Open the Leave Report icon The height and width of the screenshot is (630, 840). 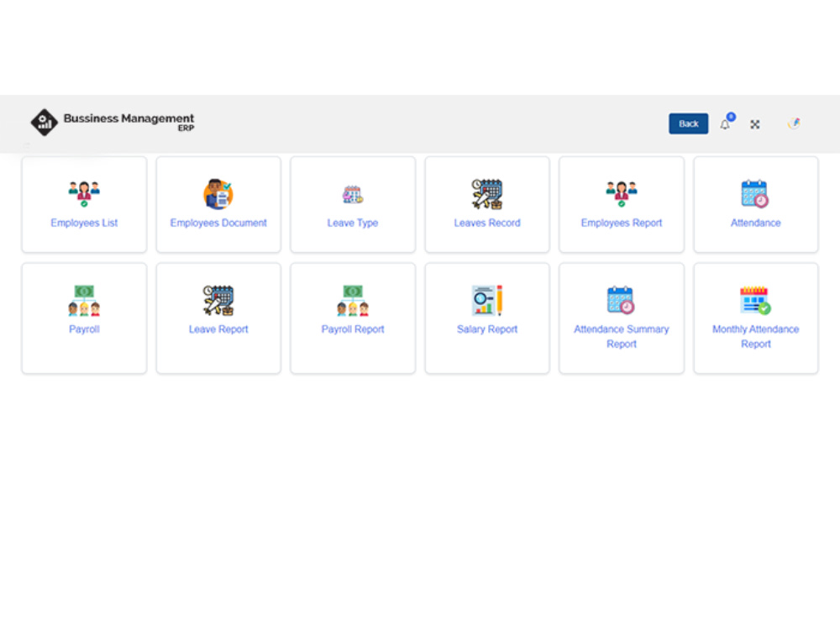tap(218, 300)
